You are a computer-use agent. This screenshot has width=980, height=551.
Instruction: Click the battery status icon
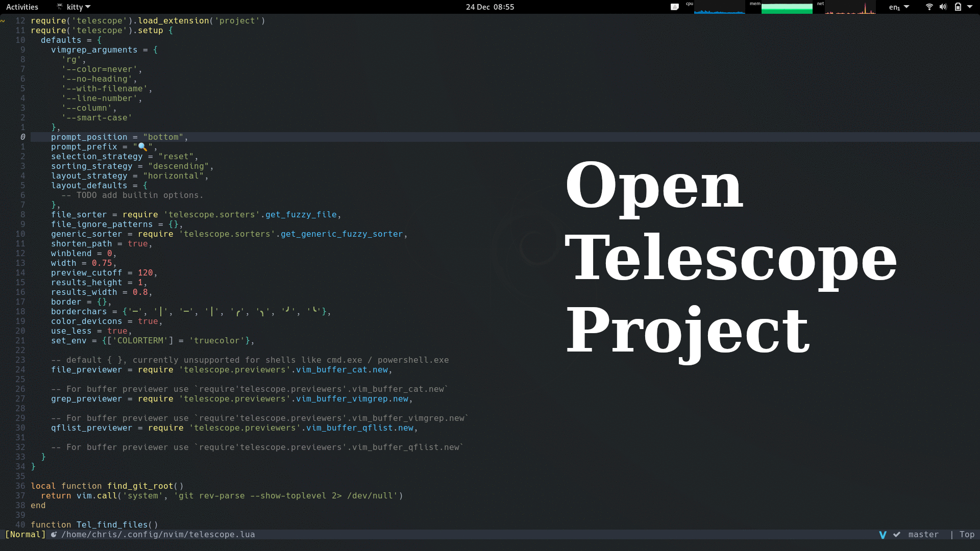(958, 7)
